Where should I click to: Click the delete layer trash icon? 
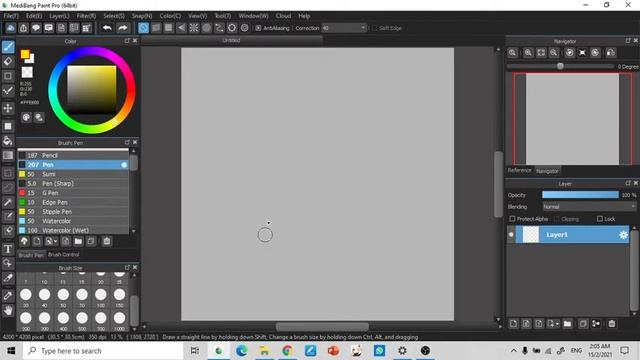tap(612, 324)
